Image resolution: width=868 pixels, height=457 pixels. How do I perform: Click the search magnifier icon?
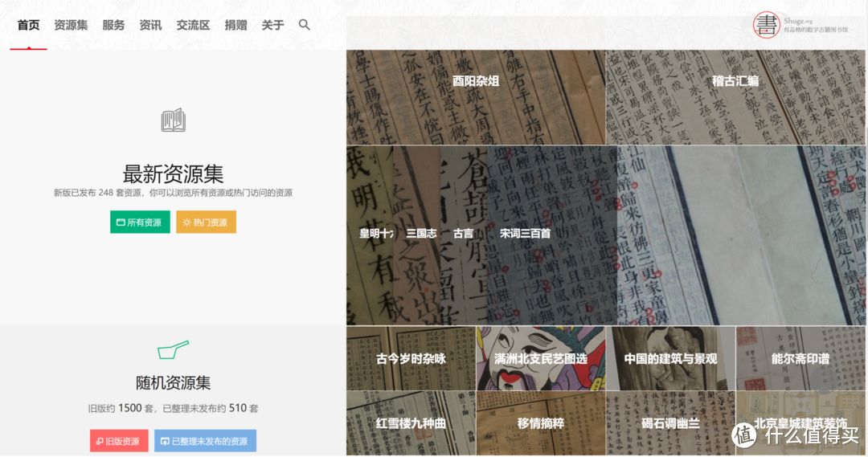tap(304, 25)
